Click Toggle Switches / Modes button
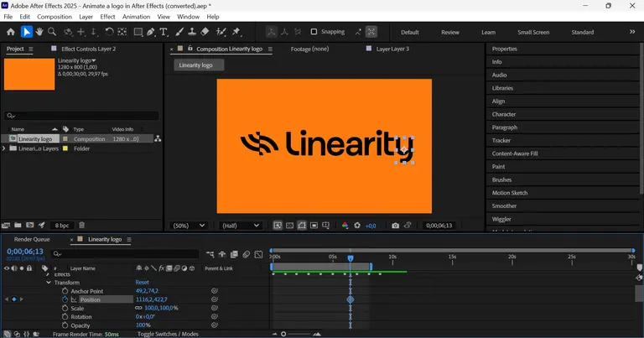This screenshot has width=644, height=338. 168,335
